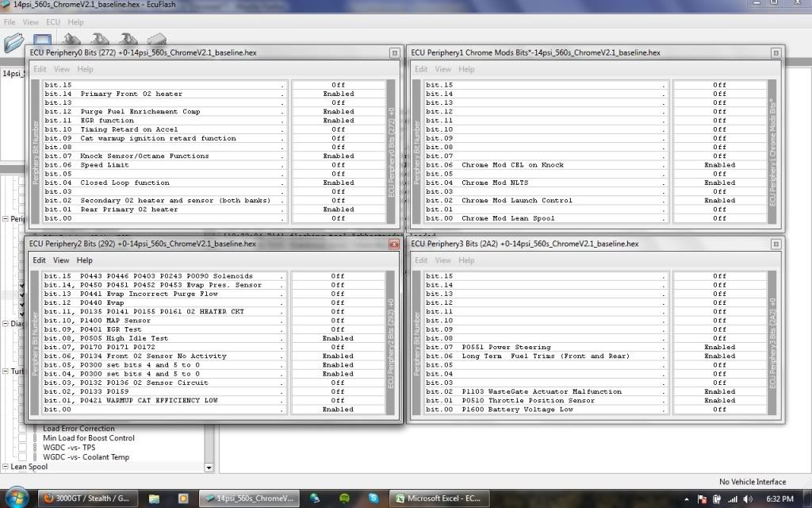
Task: Click the Test Write to ECU icon
Action: pyautogui.click(x=127, y=40)
